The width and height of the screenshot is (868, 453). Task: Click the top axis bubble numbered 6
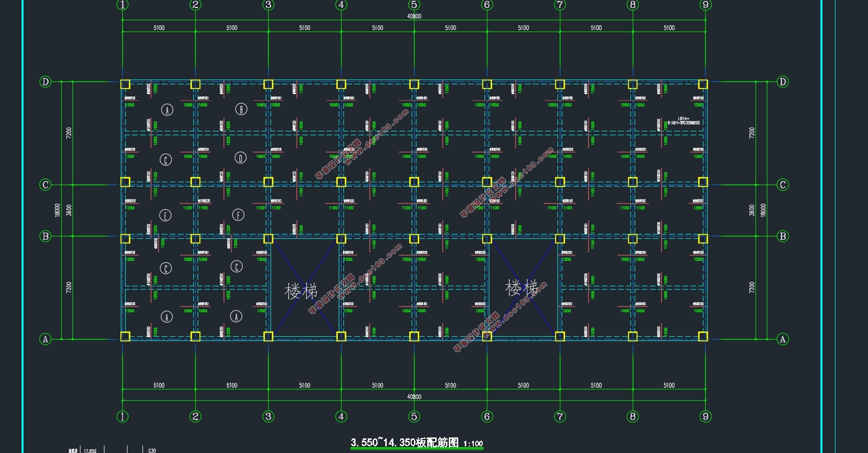pos(487,5)
